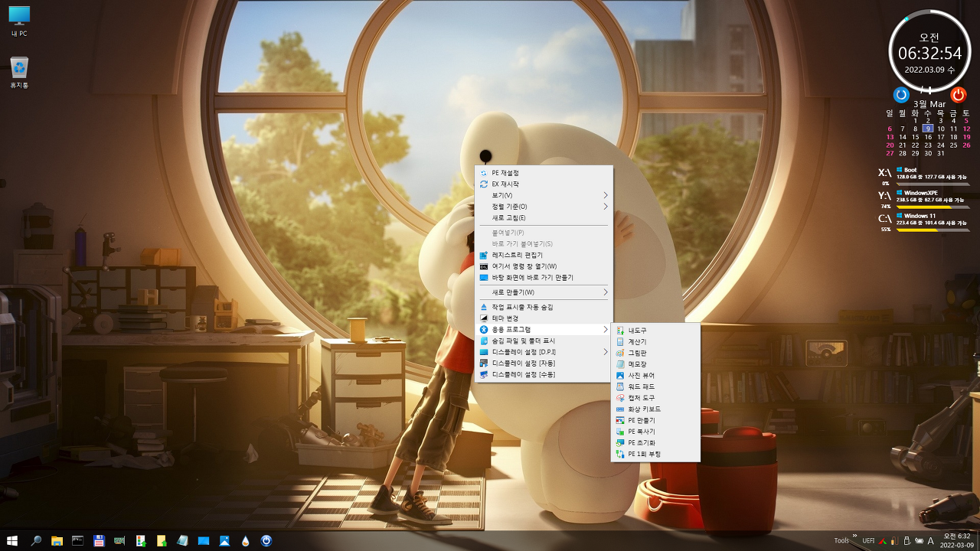
Task: Launch the command prompt taskbar icon
Action: [x=77, y=540]
